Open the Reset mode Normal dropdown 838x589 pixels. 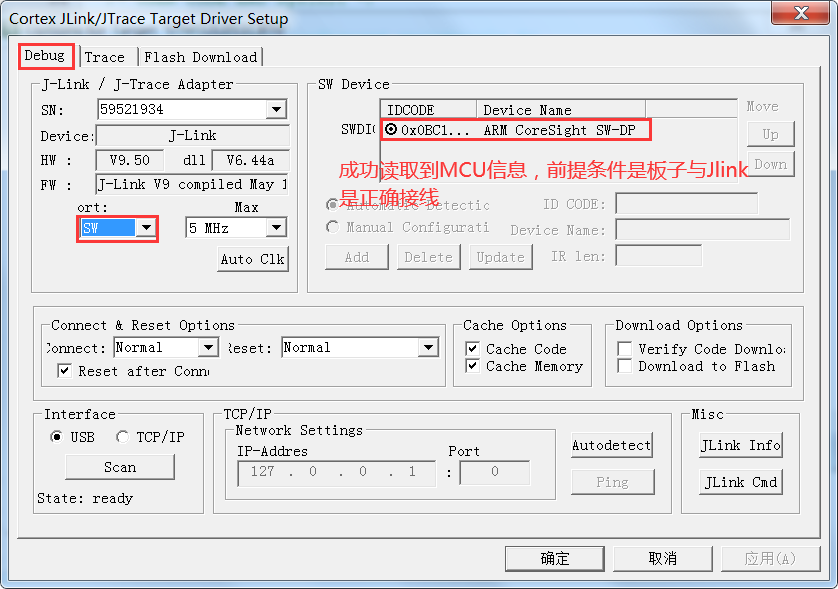pos(428,347)
